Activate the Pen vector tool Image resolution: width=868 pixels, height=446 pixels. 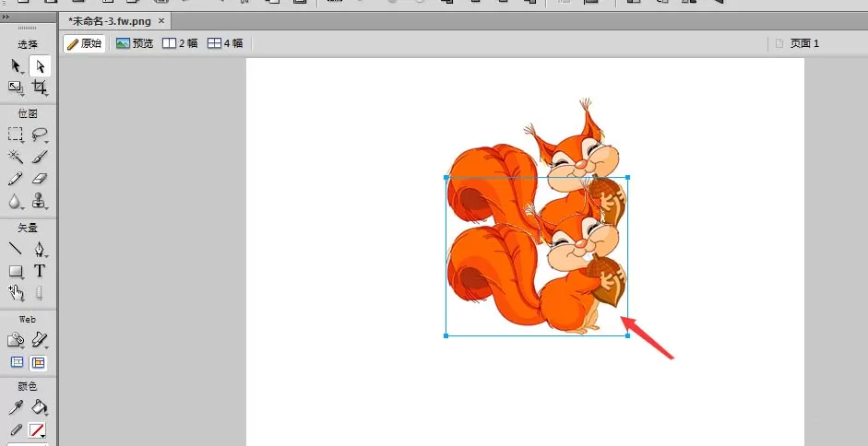tap(40, 249)
